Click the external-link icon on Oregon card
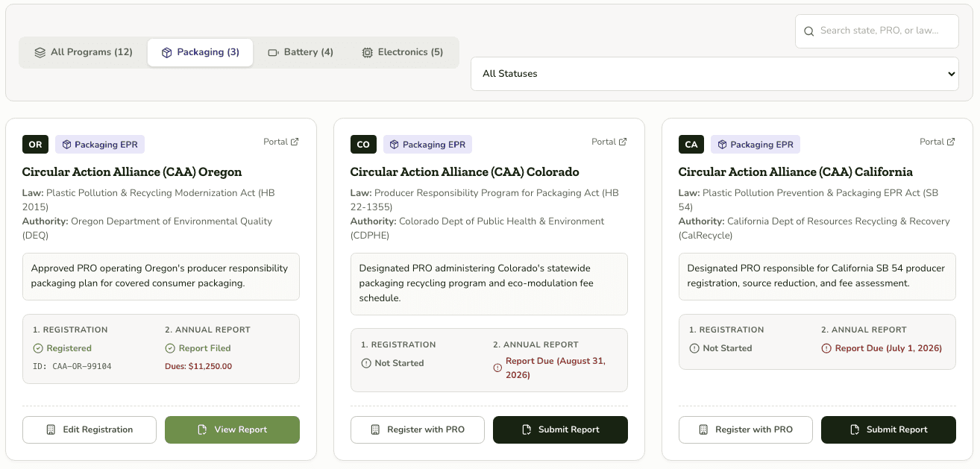 [x=295, y=142]
